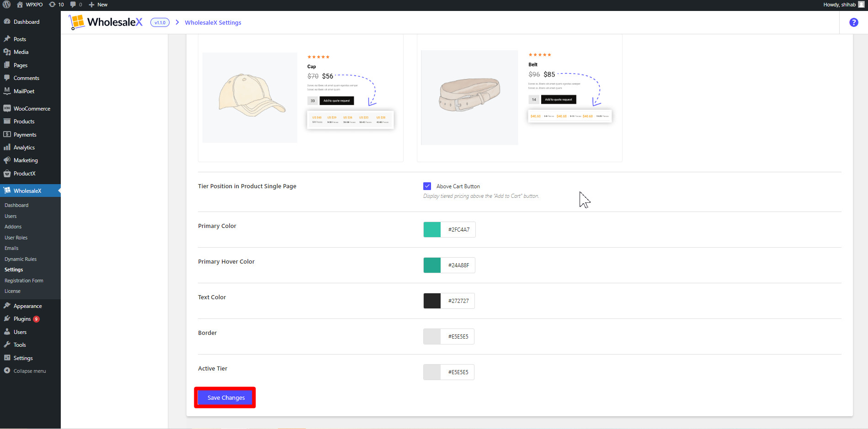Click the Active Tier #E5E5E5 hex field

click(458, 372)
